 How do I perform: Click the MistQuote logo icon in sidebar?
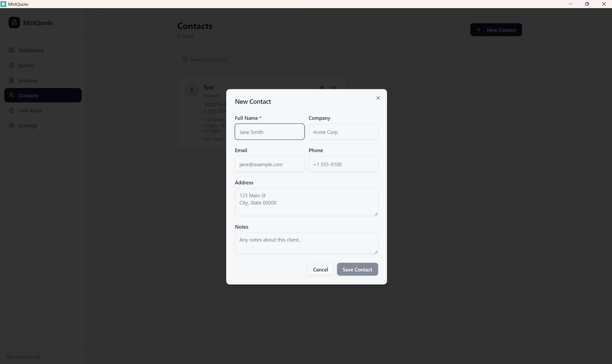pos(14,22)
